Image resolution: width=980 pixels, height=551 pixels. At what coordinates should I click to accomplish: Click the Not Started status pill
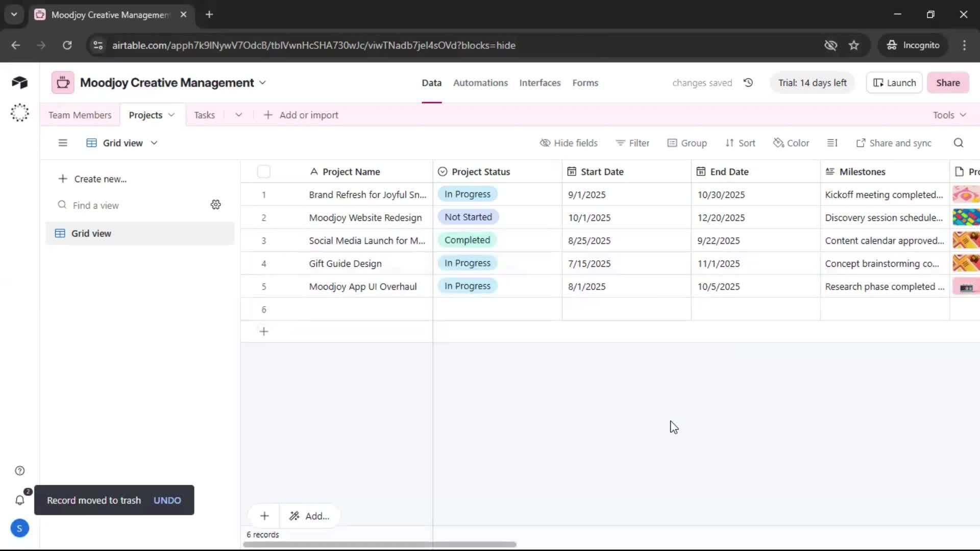pyautogui.click(x=468, y=217)
